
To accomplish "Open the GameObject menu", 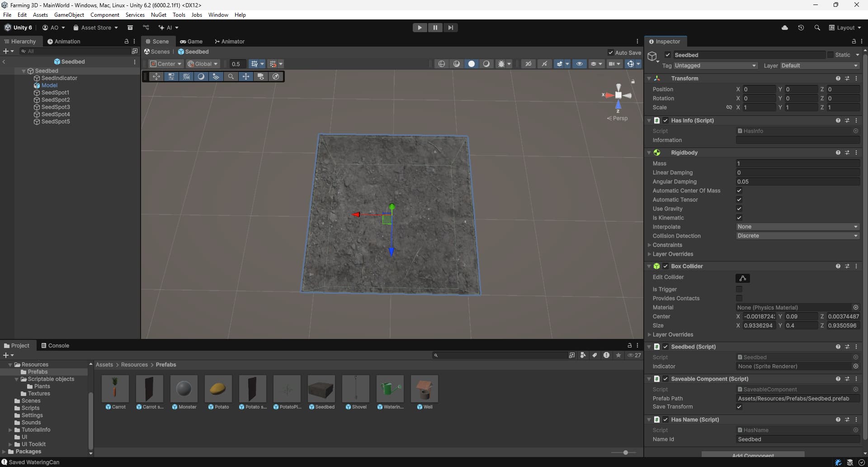I will click(69, 14).
